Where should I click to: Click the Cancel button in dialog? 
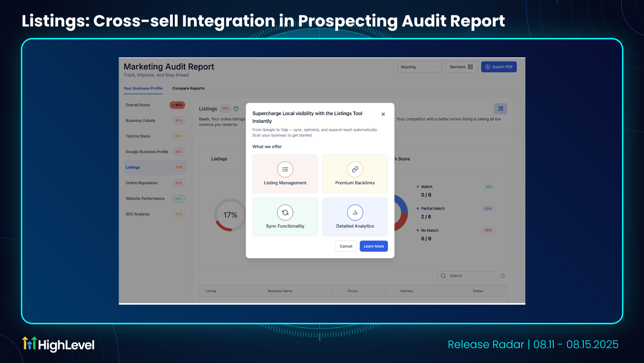346,246
